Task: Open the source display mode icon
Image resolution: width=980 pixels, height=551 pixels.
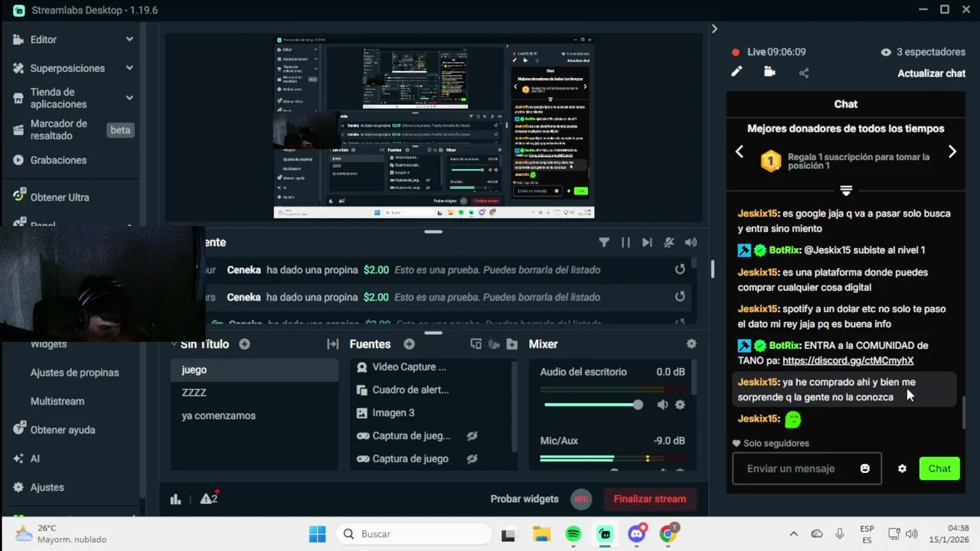Action: [476, 344]
